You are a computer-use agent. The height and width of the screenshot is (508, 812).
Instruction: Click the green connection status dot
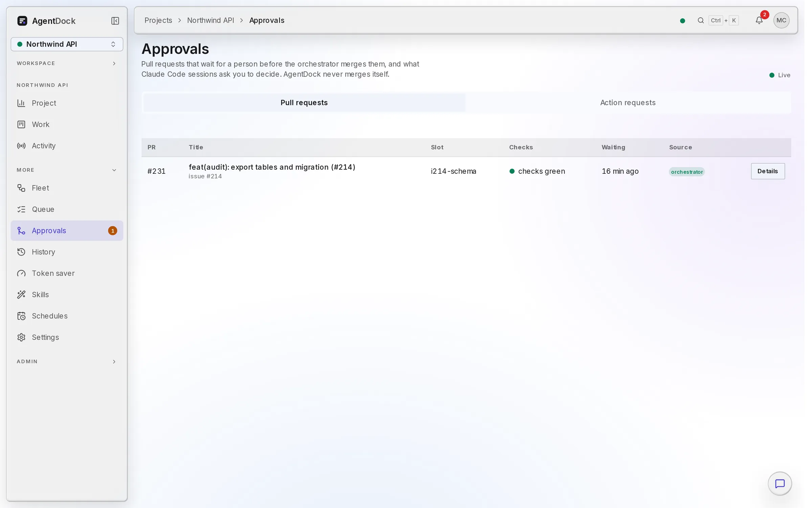(x=682, y=21)
